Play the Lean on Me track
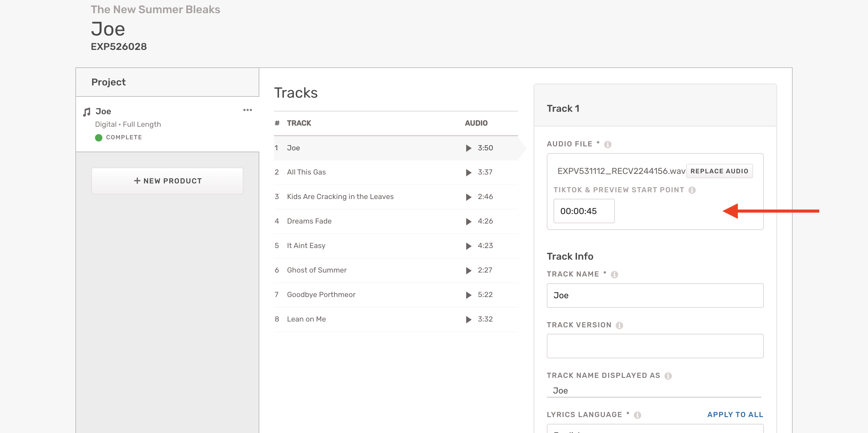This screenshot has height=433, width=868. click(x=468, y=319)
